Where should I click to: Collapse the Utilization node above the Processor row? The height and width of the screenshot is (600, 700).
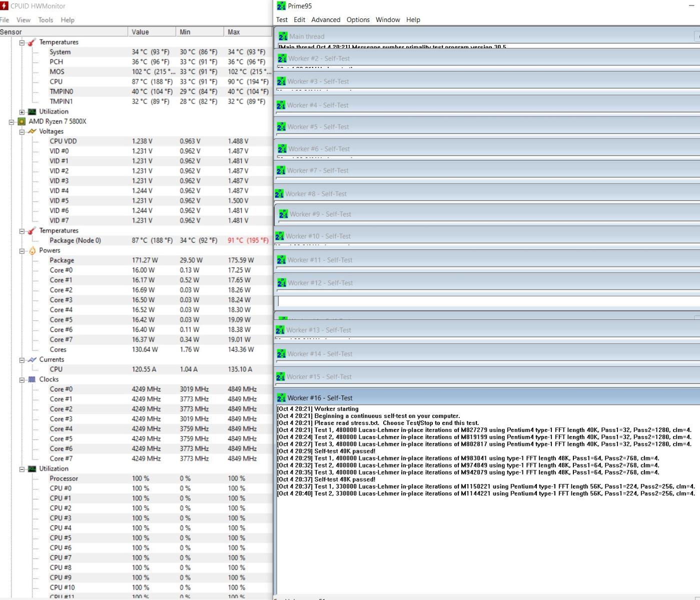22,469
